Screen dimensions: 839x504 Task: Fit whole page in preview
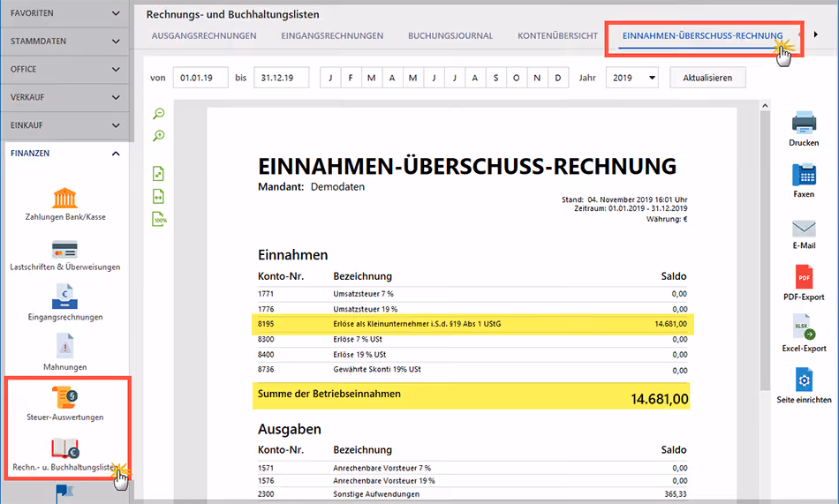coord(158,174)
